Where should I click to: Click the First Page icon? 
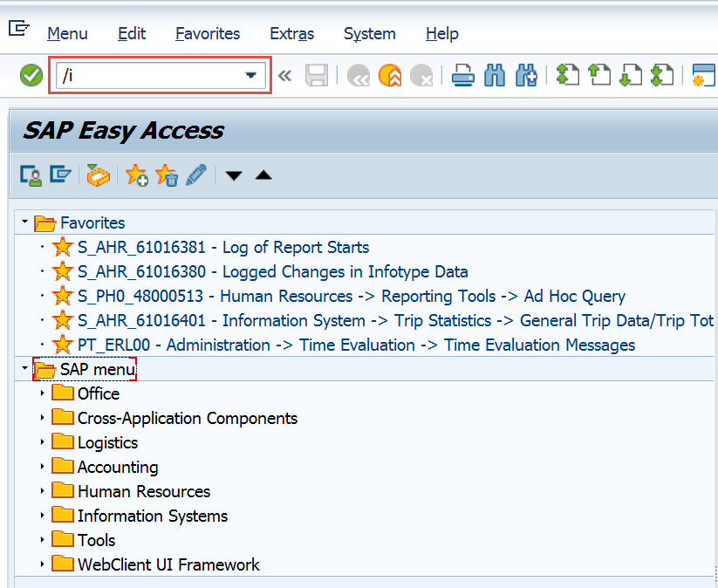(568, 75)
